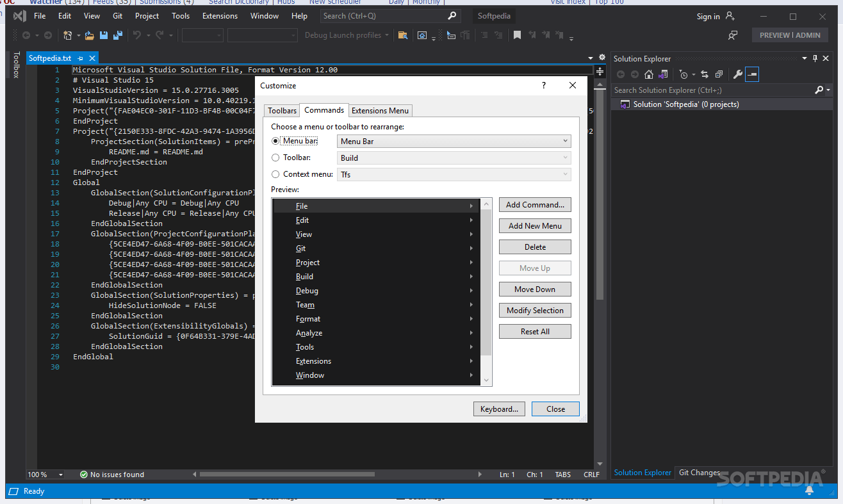Click the Redo arrow icon
843x504 pixels.
160,35
